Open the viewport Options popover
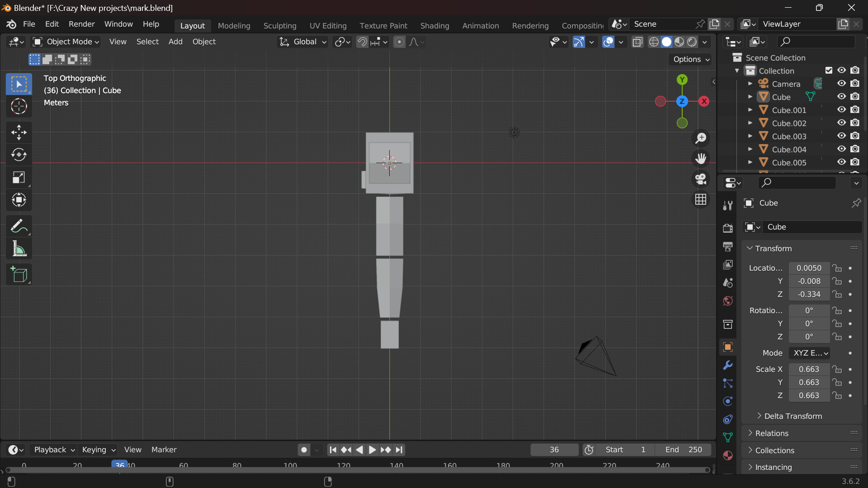The height and width of the screenshot is (488, 868). click(689, 59)
